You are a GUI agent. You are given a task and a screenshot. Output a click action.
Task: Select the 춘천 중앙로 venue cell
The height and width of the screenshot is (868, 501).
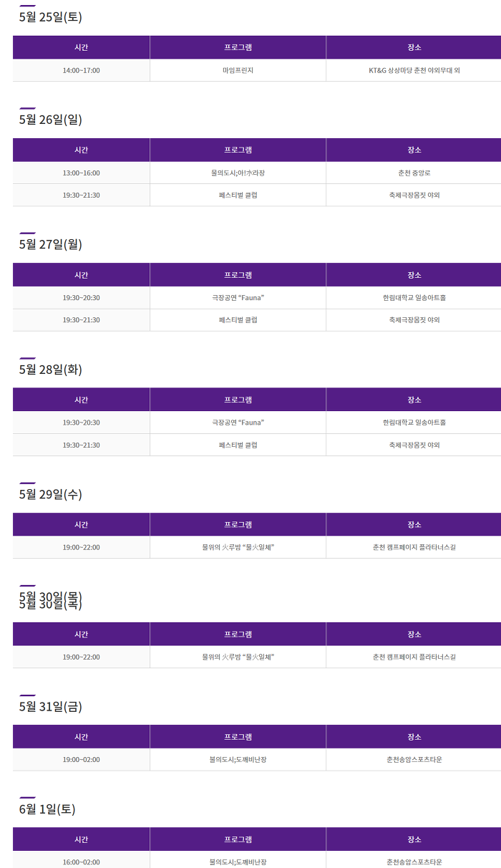point(414,173)
